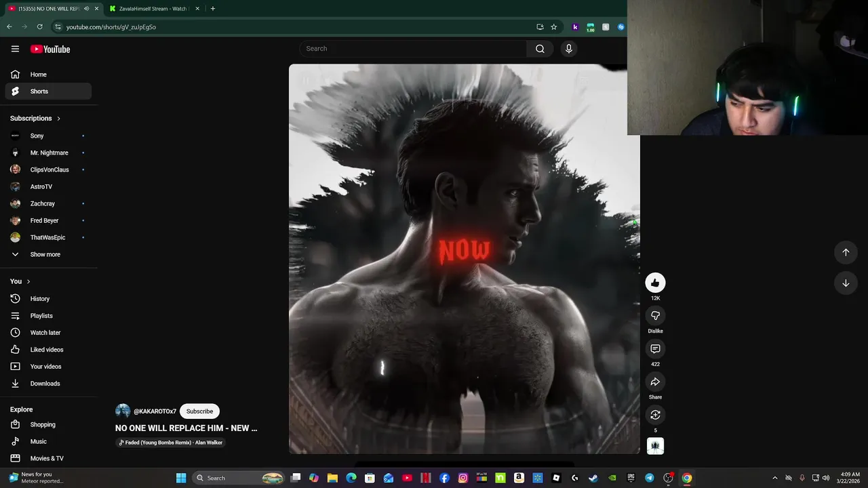The height and width of the screenshot is (488, 868).
Task: Open the install/cast icon in address bar
Action: pos(540,27)
